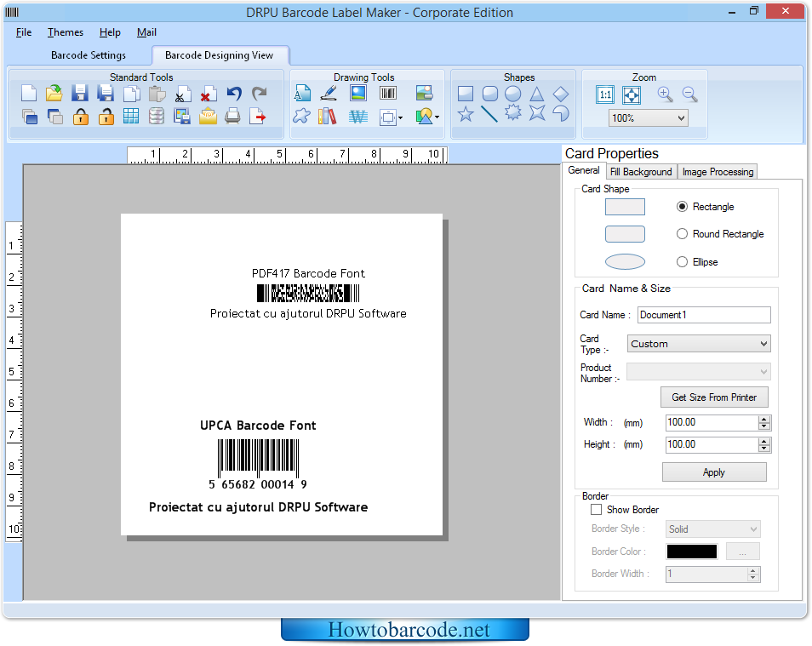Zoom in with magnifier plus icon
The image size is (812, 646).
pos(665,94)
